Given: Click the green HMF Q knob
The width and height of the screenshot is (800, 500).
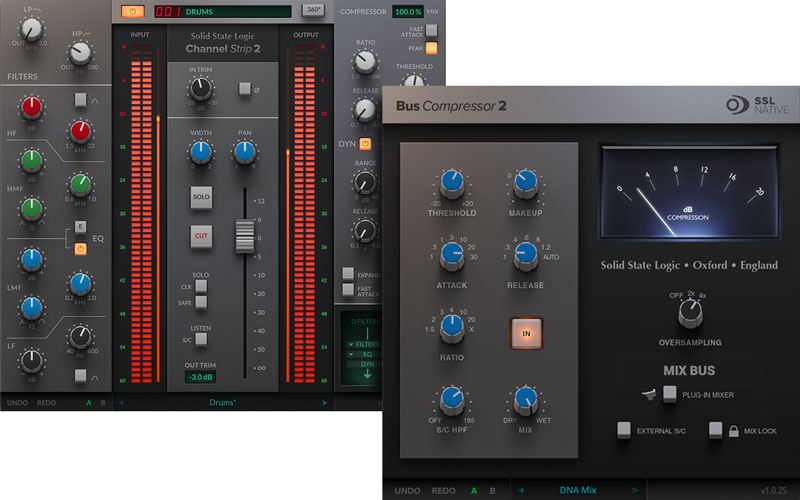Looking at the screenshot, I should (x=32, y=208).
